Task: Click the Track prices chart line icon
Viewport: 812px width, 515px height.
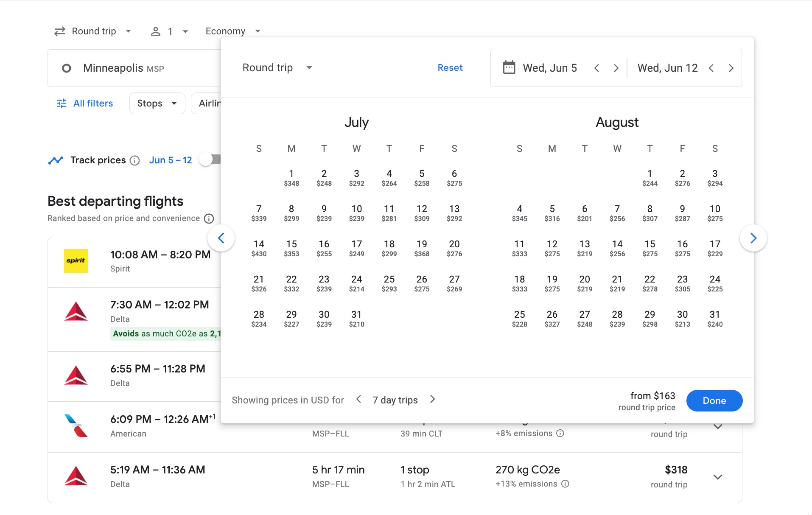Action: point(56,160)
